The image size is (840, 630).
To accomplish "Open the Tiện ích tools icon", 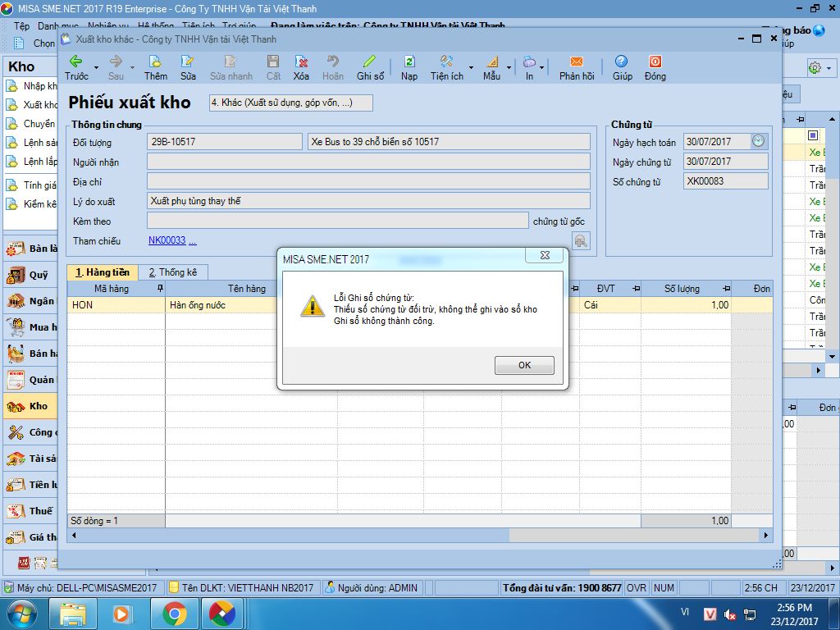I will pyautogui.click(x=446, y=61).
